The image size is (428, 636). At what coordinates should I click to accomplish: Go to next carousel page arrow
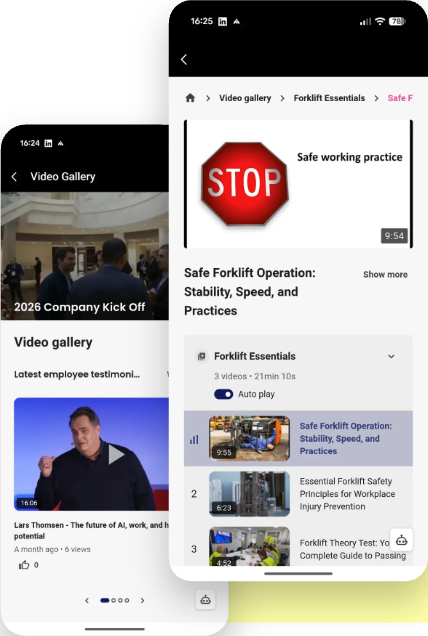(142, 600)
